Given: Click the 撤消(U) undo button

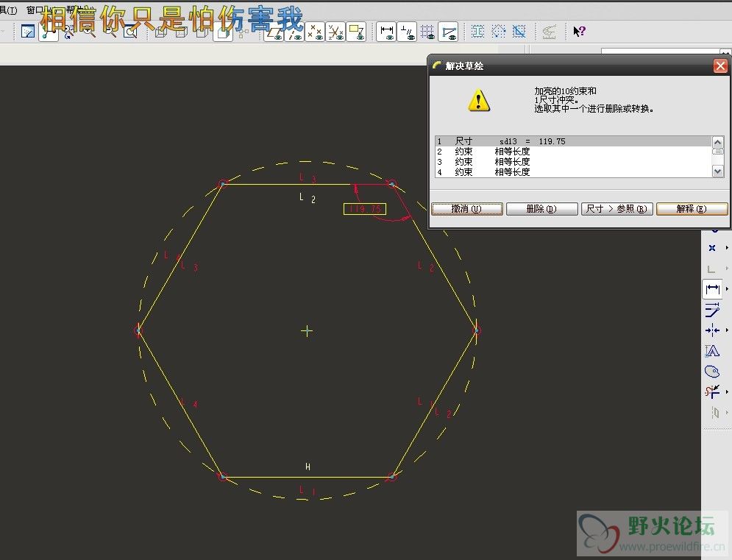Looking at the screenshot, I should click(x=467, y=209).
